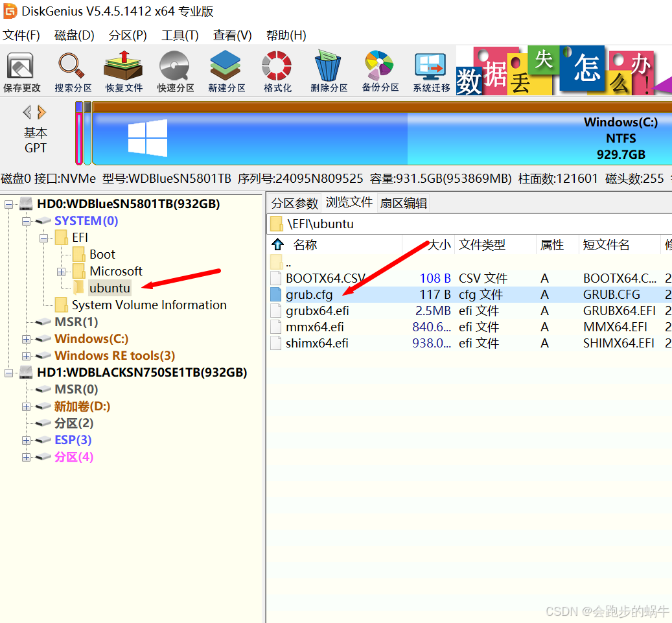The image size is (672, 623).
Task: Sort file list by 大小 column header
Action: point(428,245)
